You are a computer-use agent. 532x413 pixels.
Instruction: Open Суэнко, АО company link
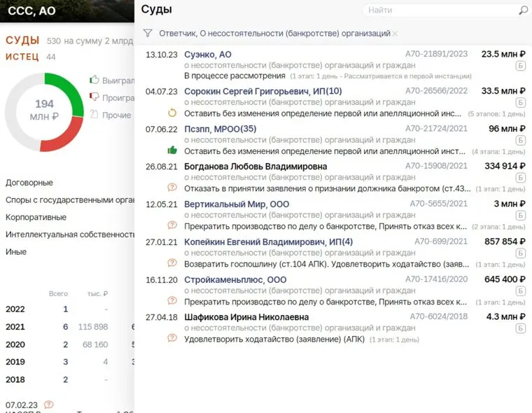pos(208,54)
